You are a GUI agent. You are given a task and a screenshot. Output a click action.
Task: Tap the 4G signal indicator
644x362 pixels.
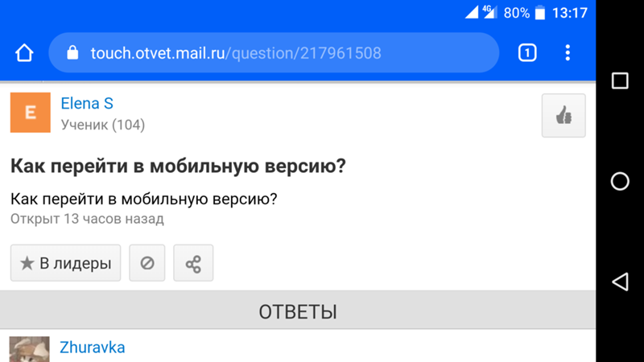pyautogui.click(x=486, y=12)
